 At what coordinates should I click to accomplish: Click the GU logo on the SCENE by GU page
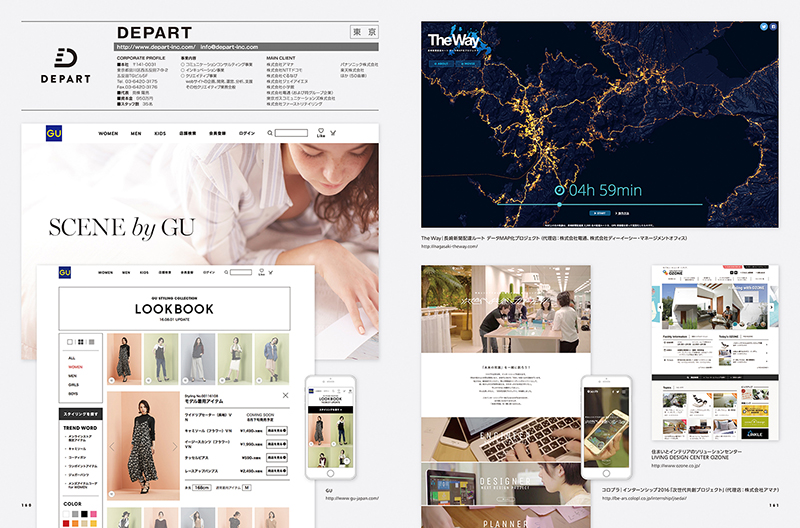pyautogui.click(x=54, y=133)
